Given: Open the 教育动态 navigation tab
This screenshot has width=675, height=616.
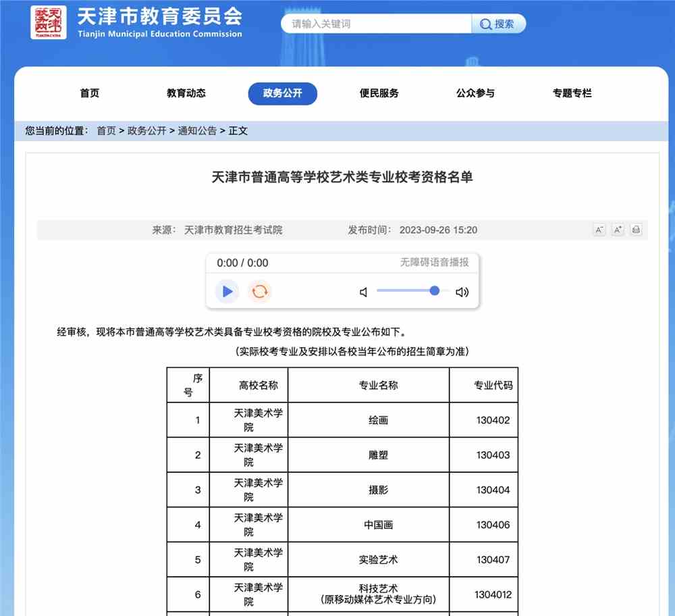Looking at the screenshot, I should pos(186,93).
